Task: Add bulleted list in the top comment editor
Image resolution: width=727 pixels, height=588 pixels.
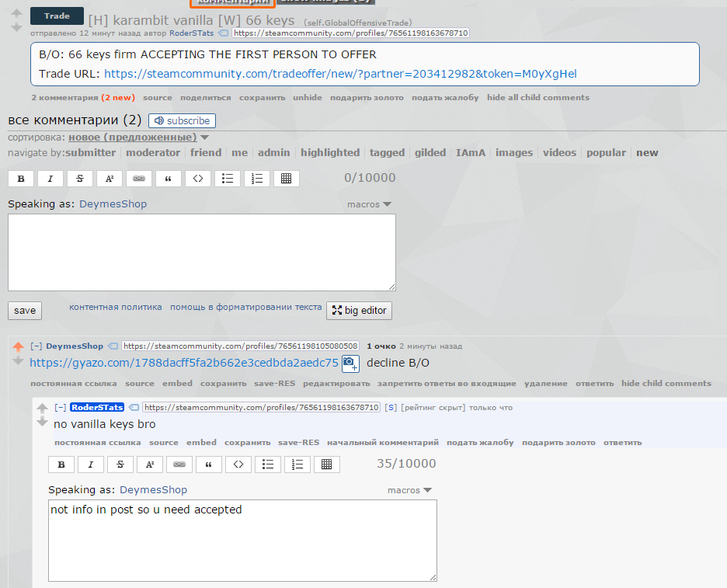Action: [x=228, y=179]
